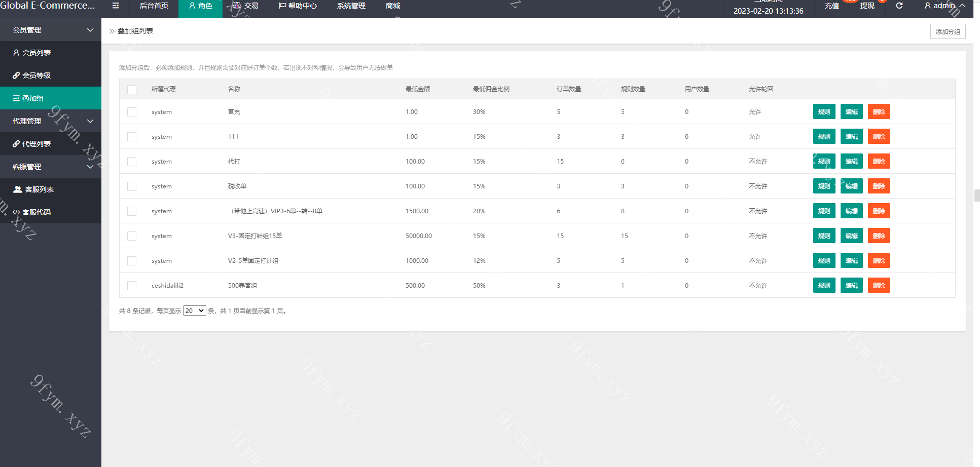The image size is (980, 467).
Task: Open the 系统管理 menu
Action: (x=351, y=6)
